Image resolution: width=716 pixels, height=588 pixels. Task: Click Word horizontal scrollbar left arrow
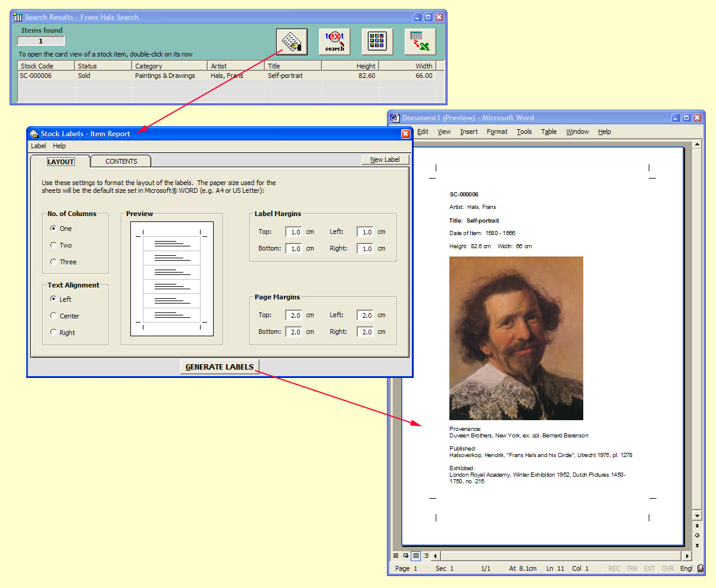(436, 556)
